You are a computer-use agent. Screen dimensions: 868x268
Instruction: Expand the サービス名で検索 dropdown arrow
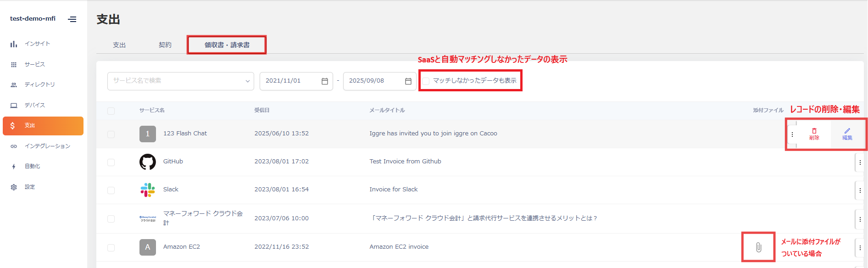click(248, 81)
